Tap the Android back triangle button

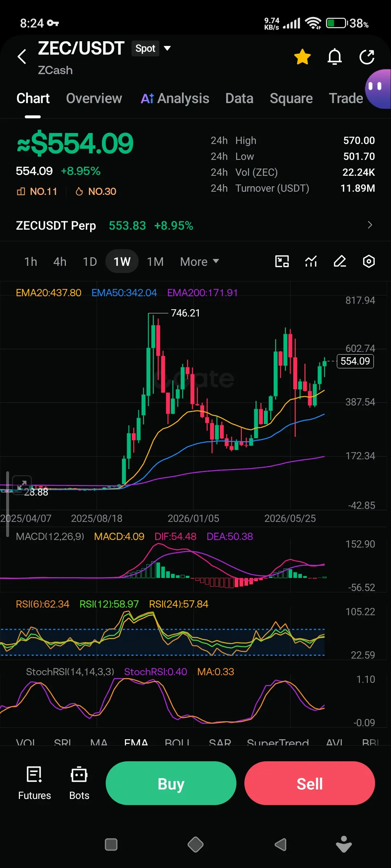(x=281, y=844)
